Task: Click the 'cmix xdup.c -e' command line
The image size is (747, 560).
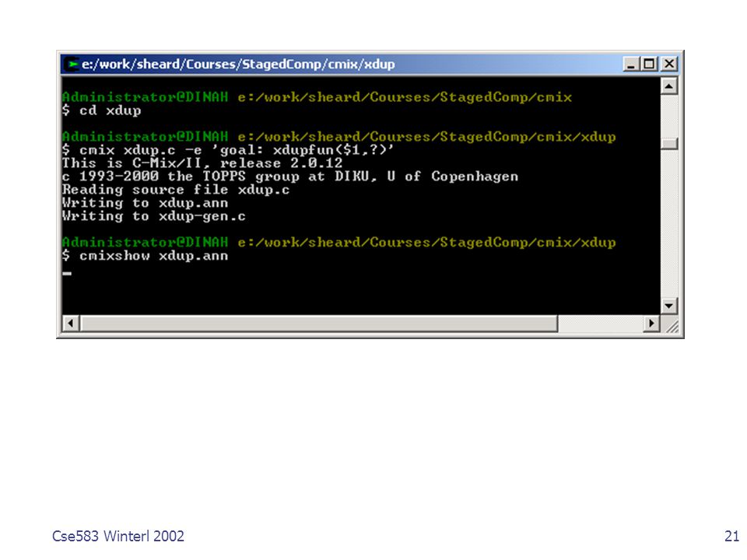Action: pos(228,150)
